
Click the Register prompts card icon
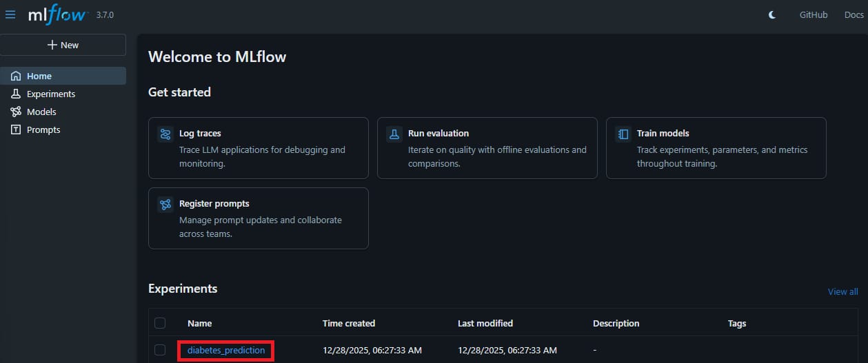[x=165, y=205]
